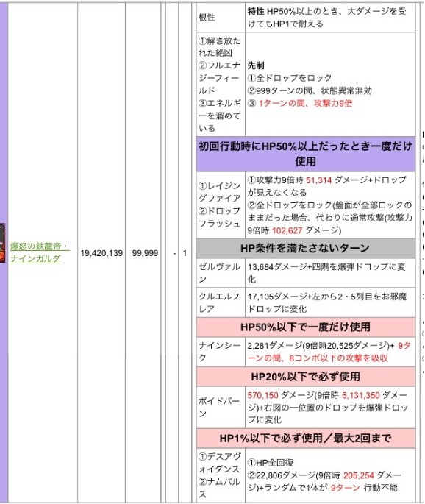Click the HP50%以下で一度だけ使用 pink header
This screenshot has width=425, height=504.
tap(305, 327)
